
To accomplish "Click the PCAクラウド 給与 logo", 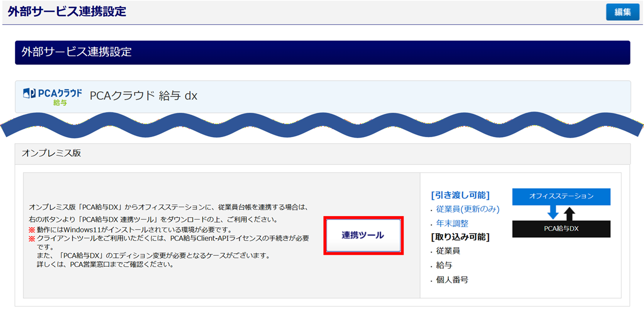I will (52, 96).
